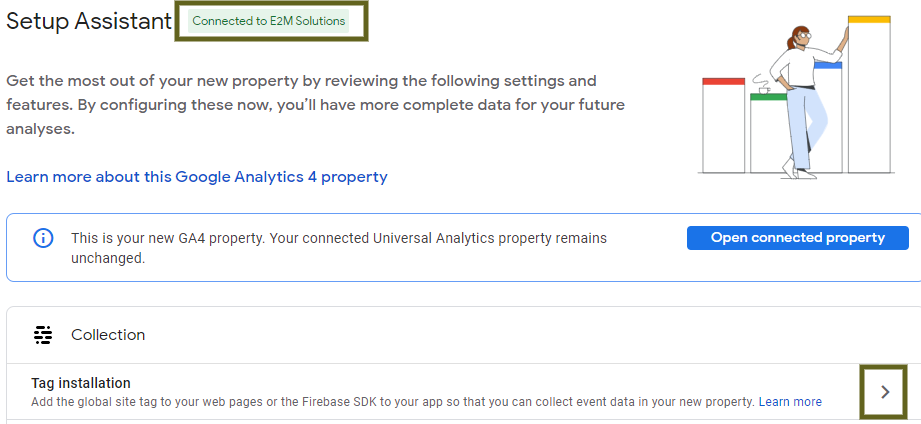
Task: Click the woman's head in the illustration
Action: (x=800, y=37)
